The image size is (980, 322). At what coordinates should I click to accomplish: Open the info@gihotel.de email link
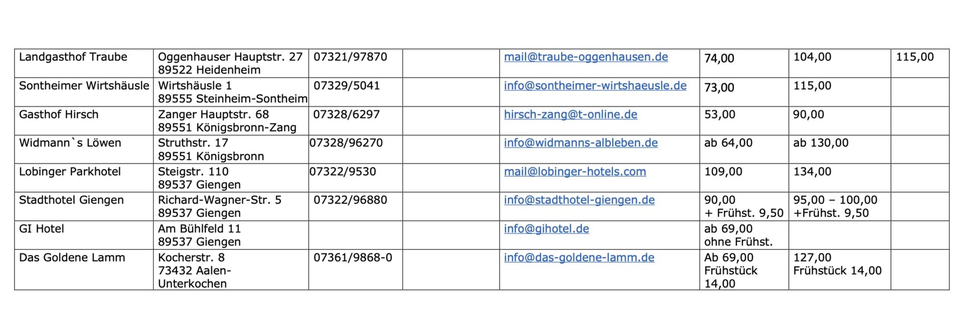tap(546, 229)
